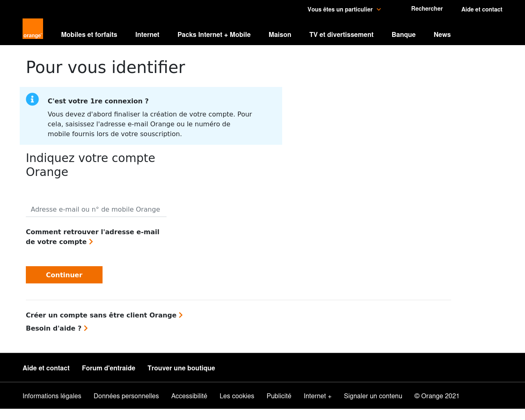Open Packs Internet + Mobile menu
525x420 pixels.
tap(214, 35)
